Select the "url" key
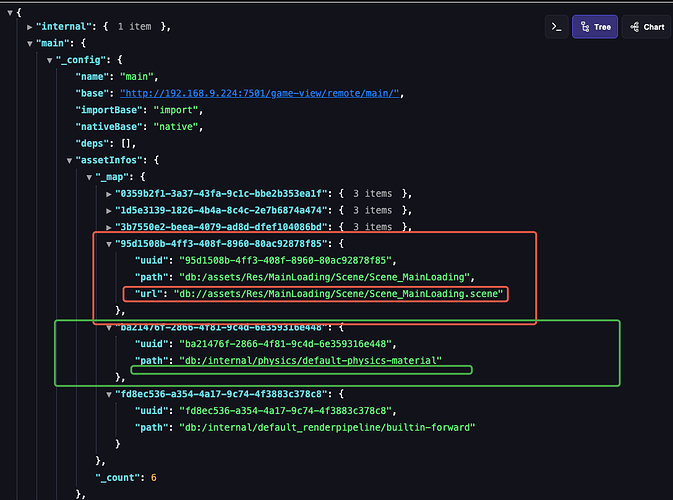This screenshot has height=500, width=673. [149, 294]
